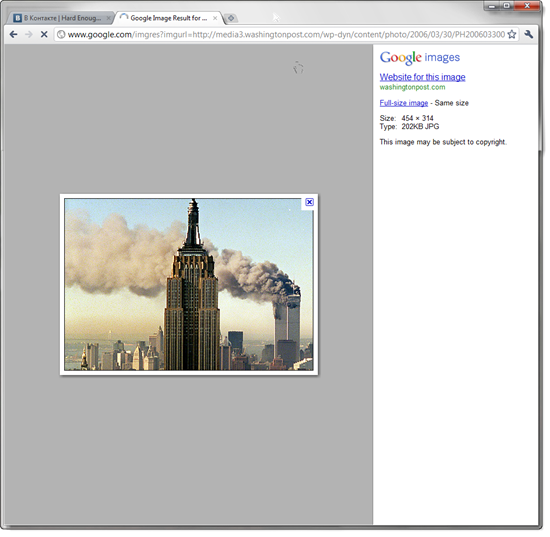Open a new tab button
Image resolution: width=550 pixels, height=537 pixels.
click(231, 18)
